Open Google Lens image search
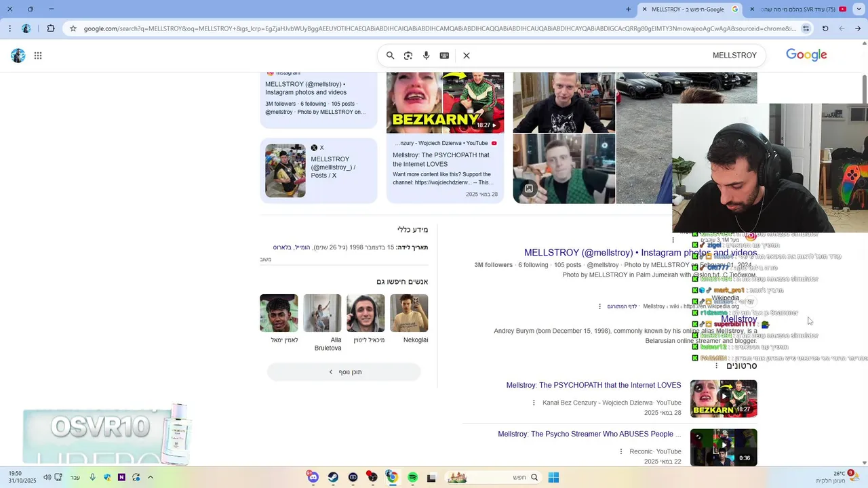Screen dimensions: 868x488 [408, 56]
